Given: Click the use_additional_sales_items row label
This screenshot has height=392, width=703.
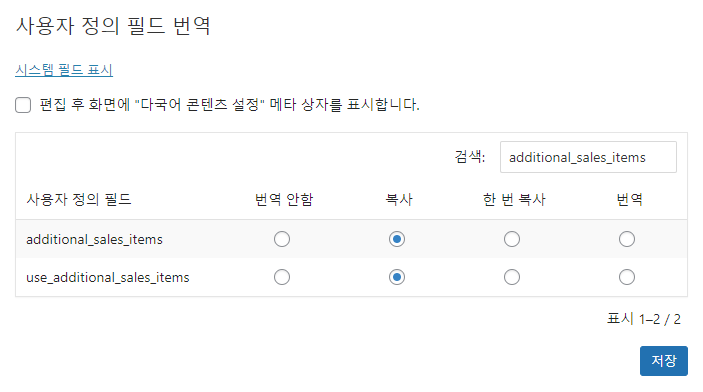Looking at the screenshot, I should pyautogui.click(x=108, y=278).
